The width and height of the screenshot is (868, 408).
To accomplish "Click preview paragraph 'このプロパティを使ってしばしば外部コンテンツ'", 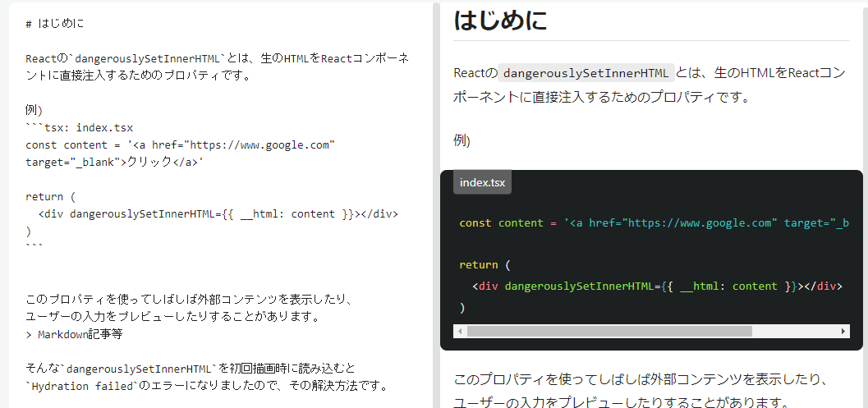I will pyautogui.click(x=641, y=380).
